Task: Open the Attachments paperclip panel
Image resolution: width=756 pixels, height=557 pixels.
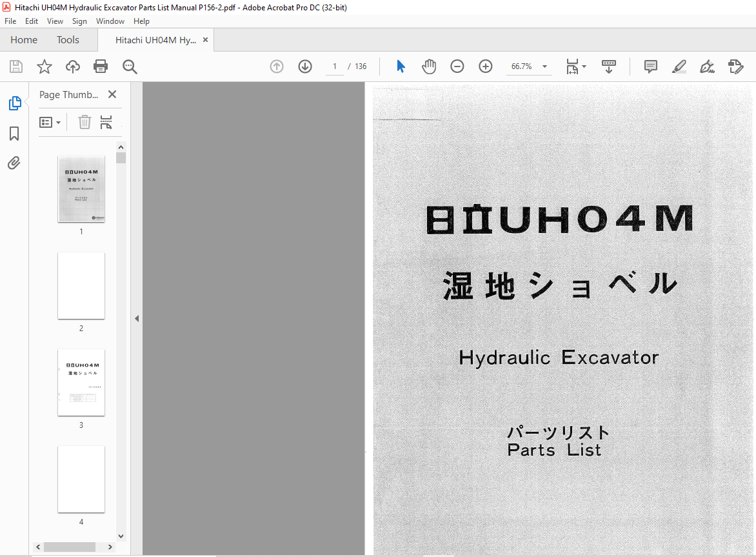Action: 14,163
